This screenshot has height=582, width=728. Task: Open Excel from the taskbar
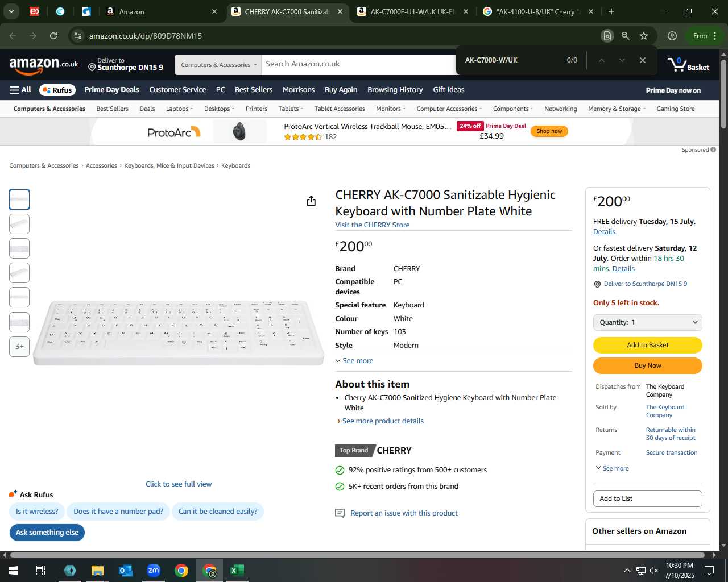pyautogui.click(x=237, y=571)
